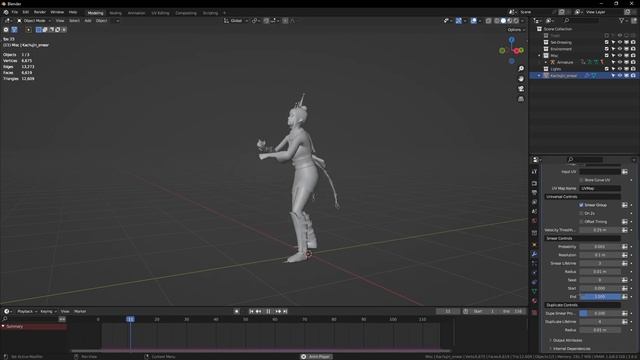The height and width of the screenshot is (360, 640).
Task: Select solid viewport shading sphere icon
Action: (x=503, y=21)
